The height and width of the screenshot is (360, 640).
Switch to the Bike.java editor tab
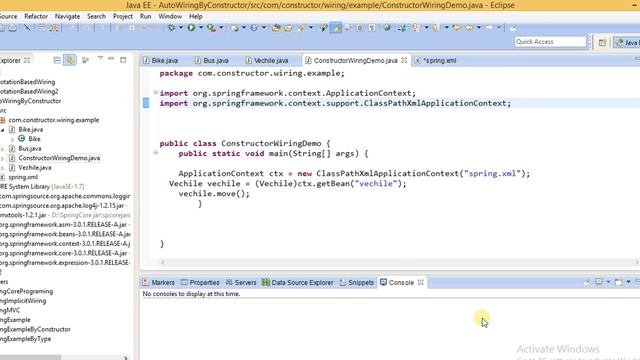160,60
